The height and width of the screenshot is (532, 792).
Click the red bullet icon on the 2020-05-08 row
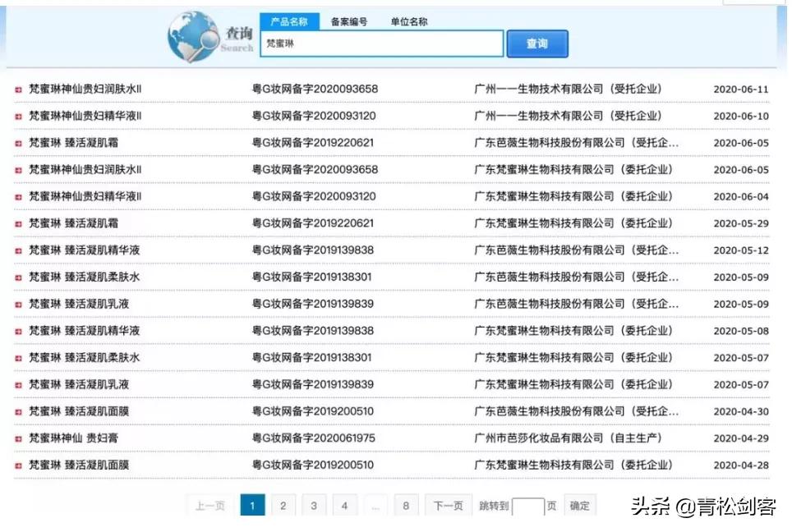(x=19, y=332)
